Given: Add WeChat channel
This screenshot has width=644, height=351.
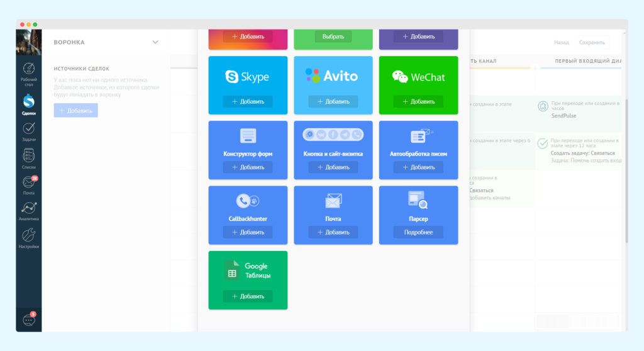Looking at the screenshot, I should [x=418, y=101].
